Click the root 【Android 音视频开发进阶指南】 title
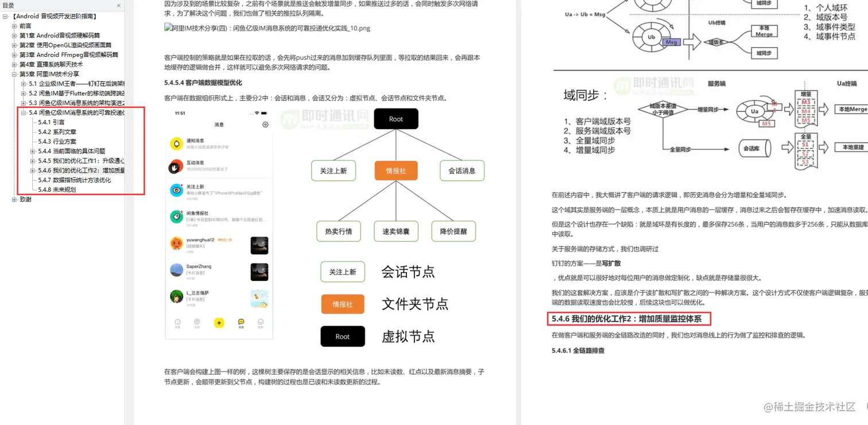868x425 pixels. point(55,16)
